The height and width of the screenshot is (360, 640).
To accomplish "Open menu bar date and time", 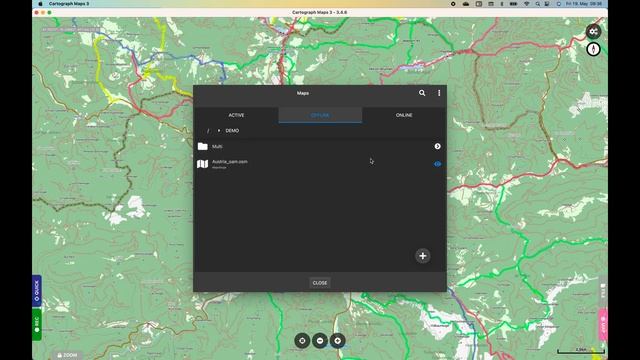I will pyautogui.click(x=584, y=4).
